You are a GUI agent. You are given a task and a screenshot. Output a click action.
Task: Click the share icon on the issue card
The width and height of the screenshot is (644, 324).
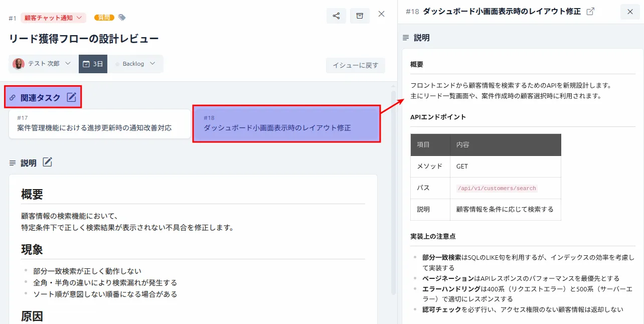[x=336, y=15]
